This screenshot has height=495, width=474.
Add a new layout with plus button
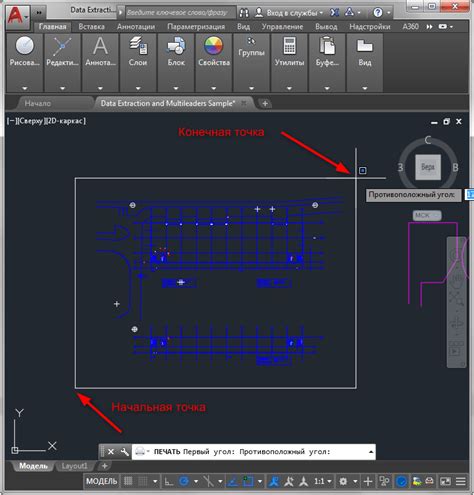105,466
